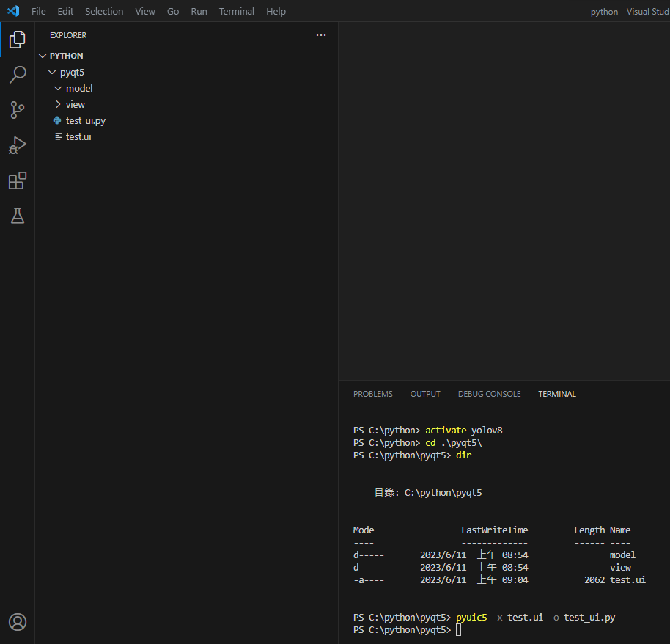This screenshot has height=644, width=670.
Task: Collapse the model folder
Action: coord(78,88)
